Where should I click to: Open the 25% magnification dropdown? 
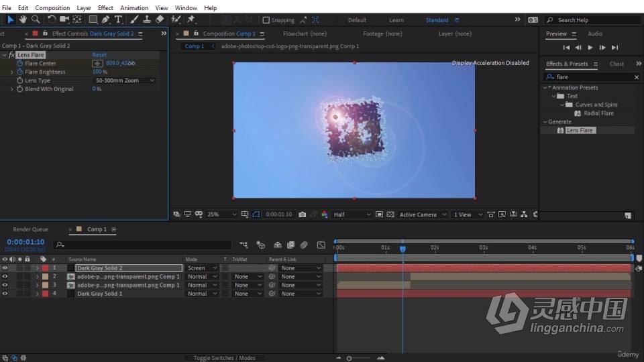pyautogui.click(x=222, y=215)
